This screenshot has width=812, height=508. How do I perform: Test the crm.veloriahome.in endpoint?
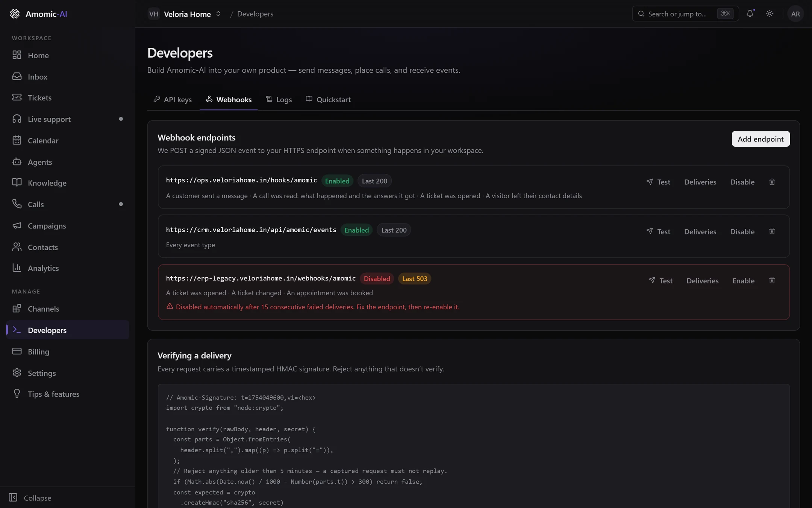658,231
